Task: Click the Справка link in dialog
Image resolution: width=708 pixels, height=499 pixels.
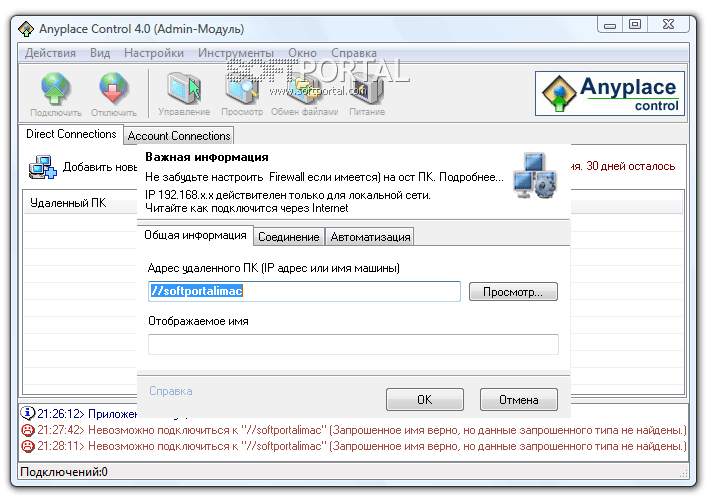Action: click(x=171, y=391)
